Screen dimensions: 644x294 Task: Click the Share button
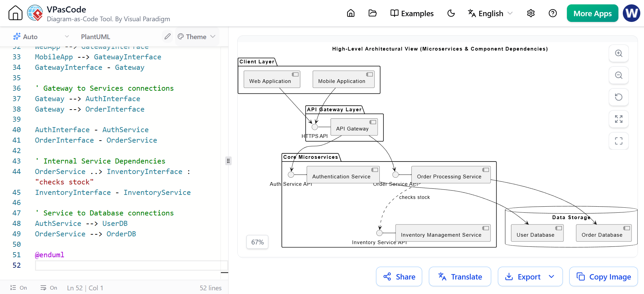tap(399, 276)
